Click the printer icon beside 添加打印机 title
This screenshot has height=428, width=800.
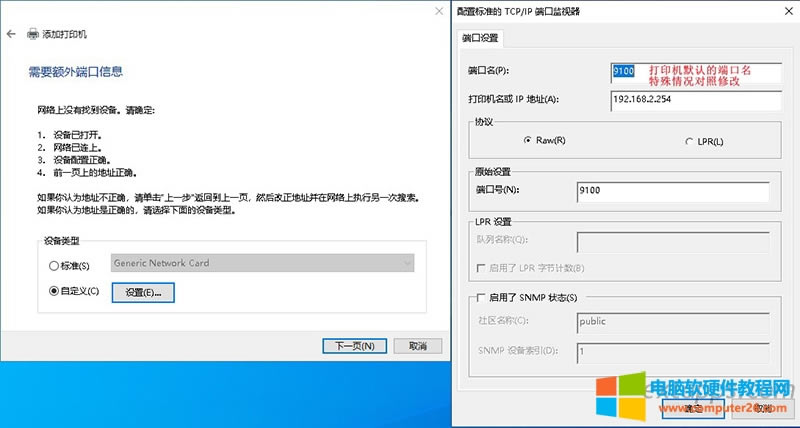point(32,34)
